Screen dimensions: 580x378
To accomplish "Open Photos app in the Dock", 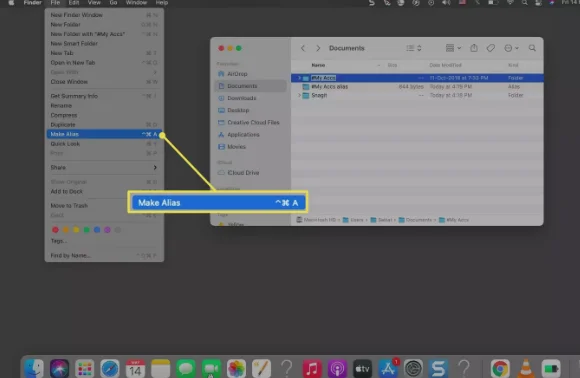I will click(x=236, y=368).
